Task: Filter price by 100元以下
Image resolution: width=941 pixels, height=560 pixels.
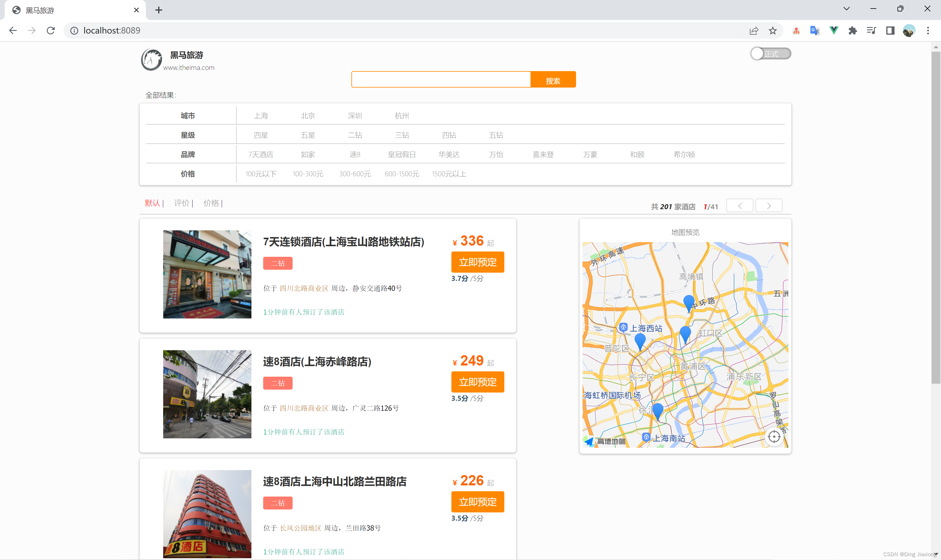Action: tap(261, 174)
